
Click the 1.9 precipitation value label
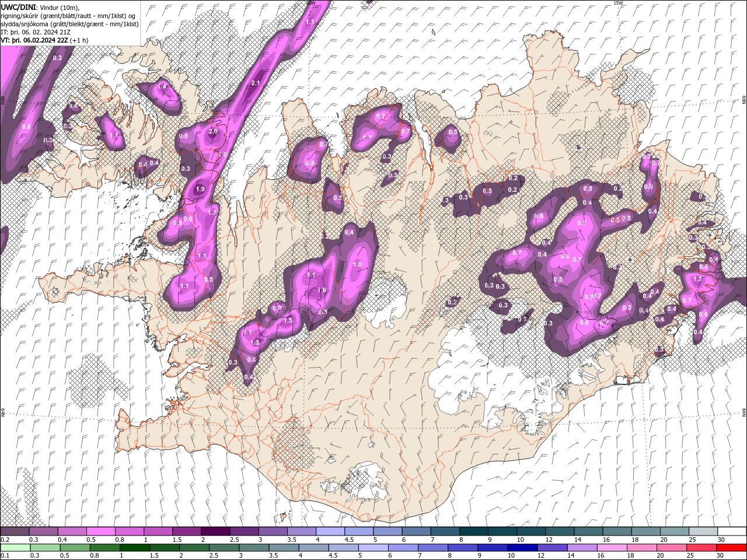(x=200, y=189)
